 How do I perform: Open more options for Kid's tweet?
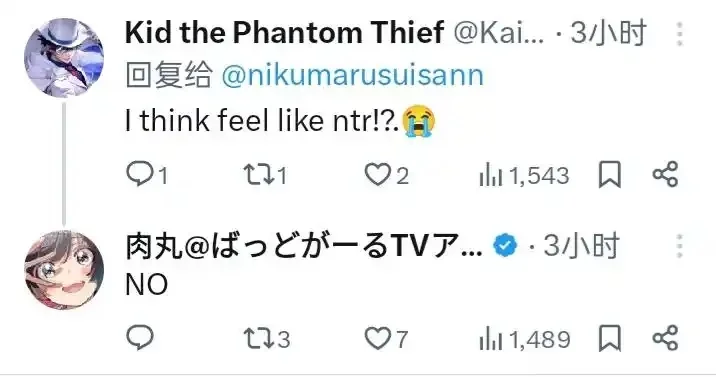pos(680,34)
